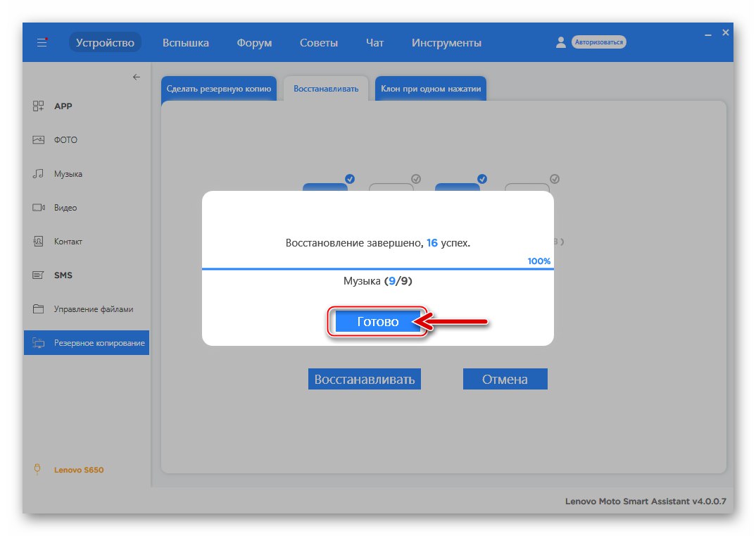Open the Чат menu

[x=374, y=42]
